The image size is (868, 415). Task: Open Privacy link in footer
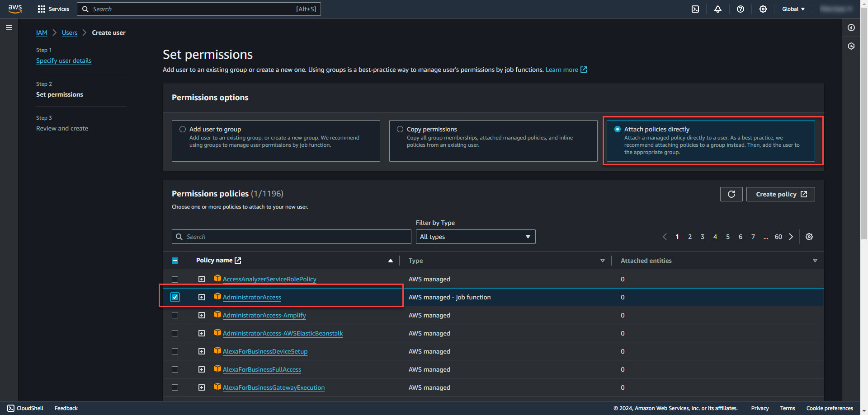760,408
